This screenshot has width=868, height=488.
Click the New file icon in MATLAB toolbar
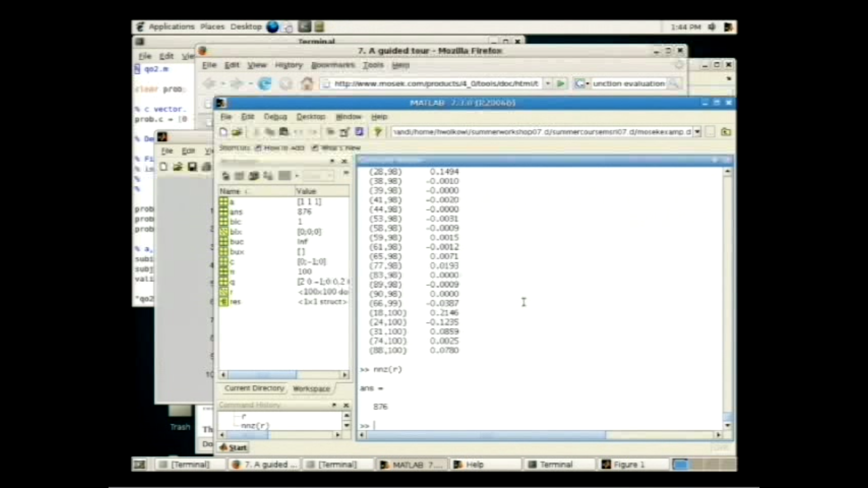[x=223, y=132]
